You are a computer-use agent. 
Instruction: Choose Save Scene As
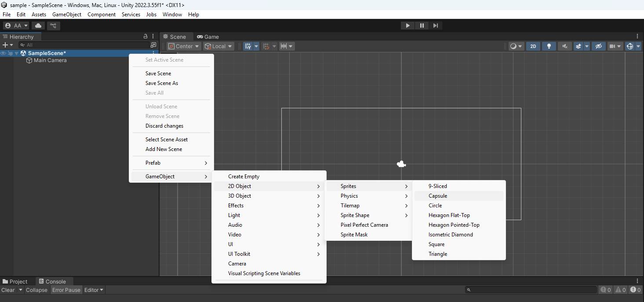point(171,83)
